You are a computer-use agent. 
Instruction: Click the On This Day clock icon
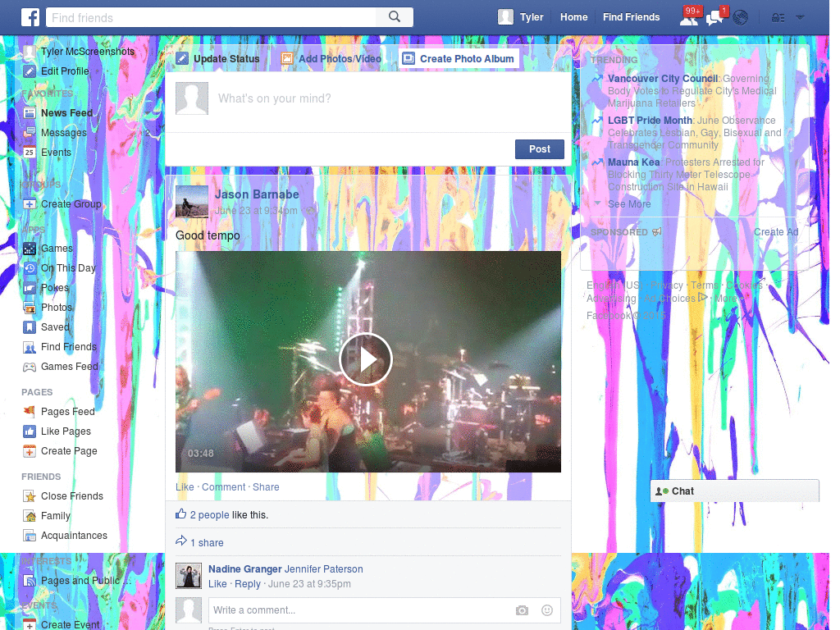30,268
